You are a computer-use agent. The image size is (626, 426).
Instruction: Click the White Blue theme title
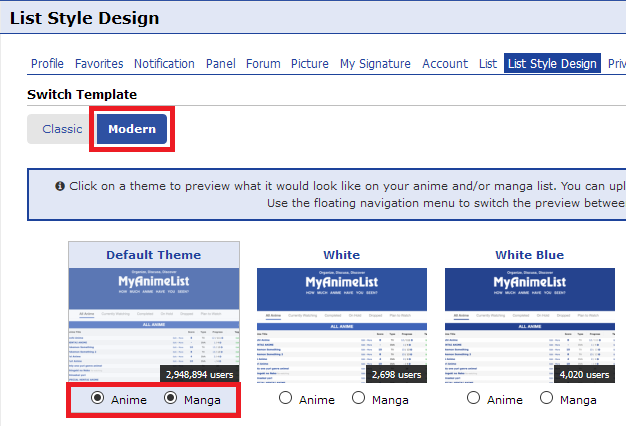tap(529, 255)
